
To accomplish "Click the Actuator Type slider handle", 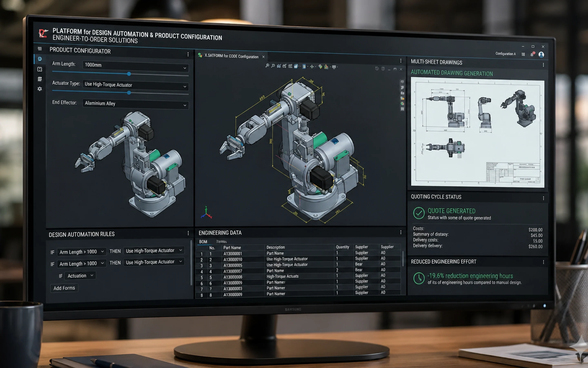I will coord(129,93).
